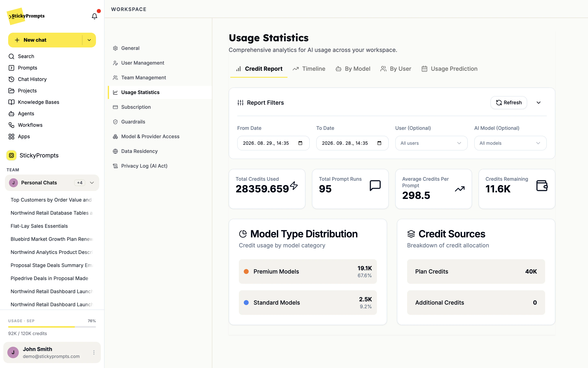Open the All models dropdown

pos(510,143)
